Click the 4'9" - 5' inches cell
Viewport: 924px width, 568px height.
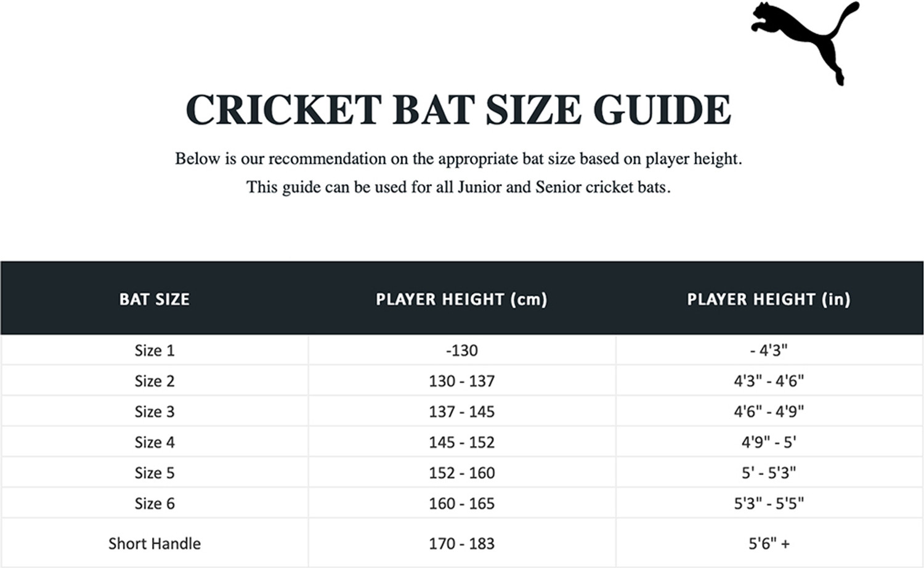click(x=769, y=442)
